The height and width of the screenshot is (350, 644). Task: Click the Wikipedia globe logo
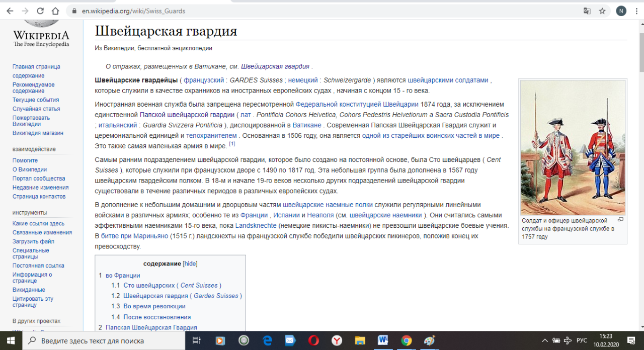[x=41, y=24]
